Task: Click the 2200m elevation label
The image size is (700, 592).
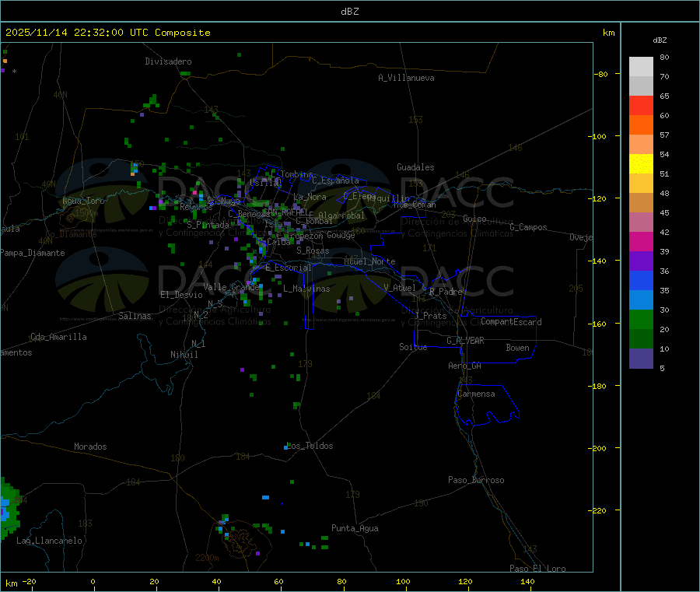Action: pos(207,558)
